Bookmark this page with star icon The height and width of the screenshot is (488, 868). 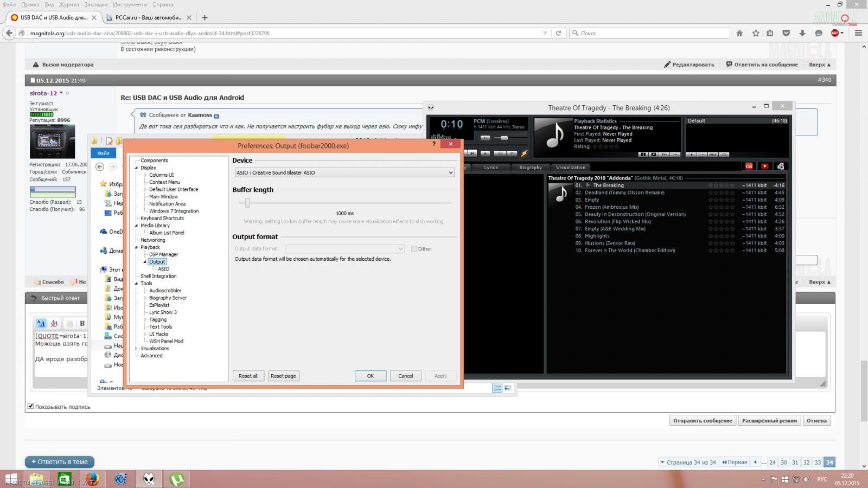tap(756, 33)
